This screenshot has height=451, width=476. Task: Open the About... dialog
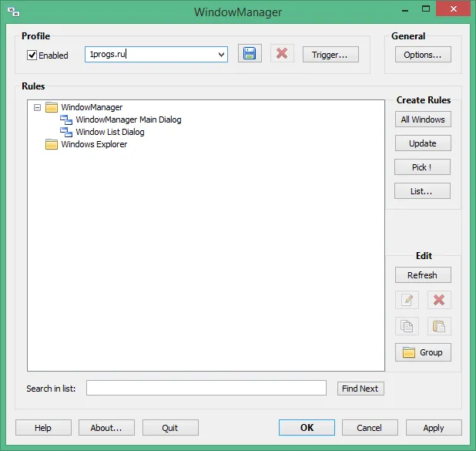coord(106,428)
